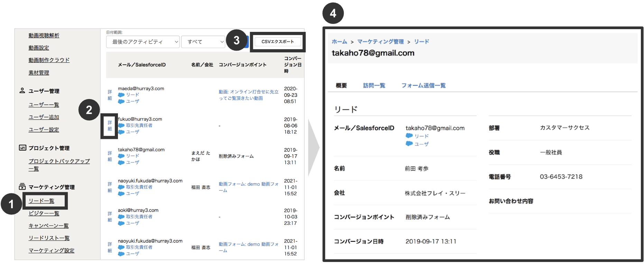Click Salesforce cloud icon beside リード under maeda@hurray3.com
The image size is (644, 264).
tap(121, 95)
